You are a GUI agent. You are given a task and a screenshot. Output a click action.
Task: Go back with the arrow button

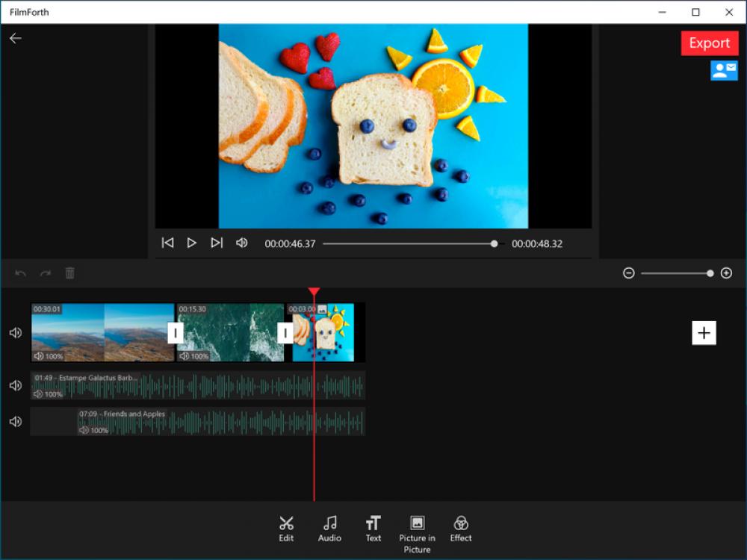coord(16,37)
